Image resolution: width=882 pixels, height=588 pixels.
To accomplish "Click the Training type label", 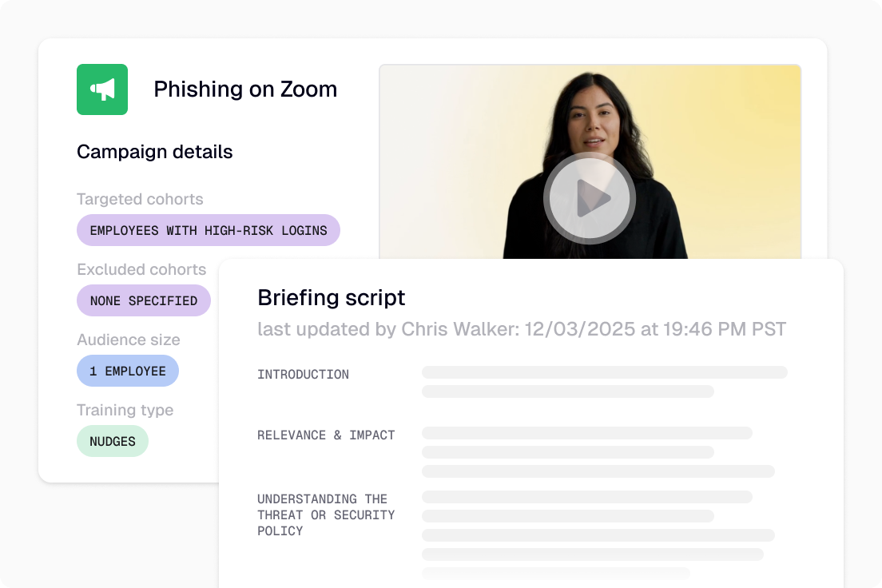I will pyautogui.click(x=125, y=410).
